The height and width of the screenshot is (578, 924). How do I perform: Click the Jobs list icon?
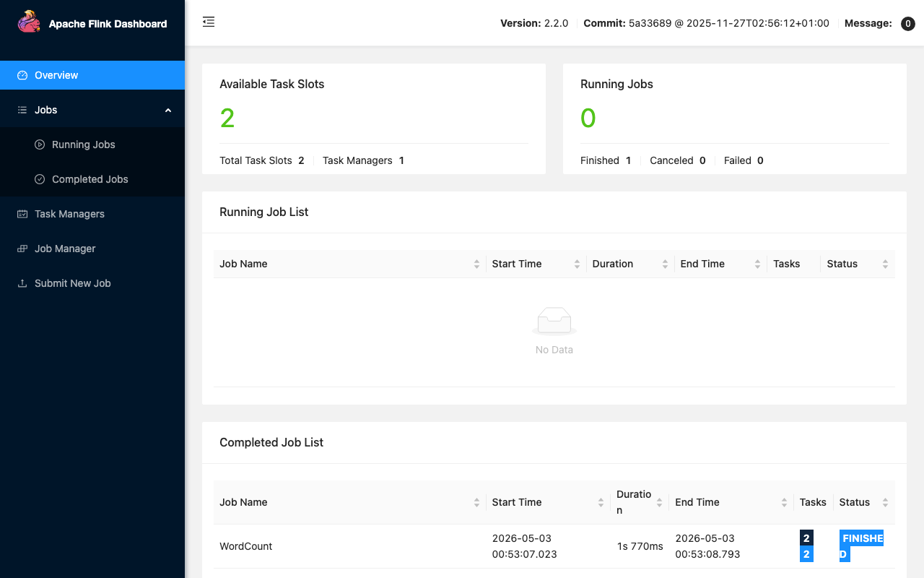point(22,110)
